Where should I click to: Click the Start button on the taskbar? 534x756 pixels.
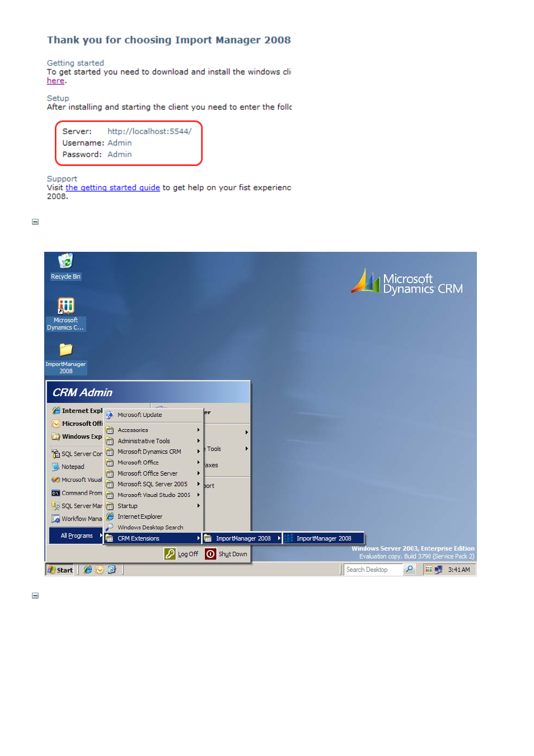tap(60, 570)
